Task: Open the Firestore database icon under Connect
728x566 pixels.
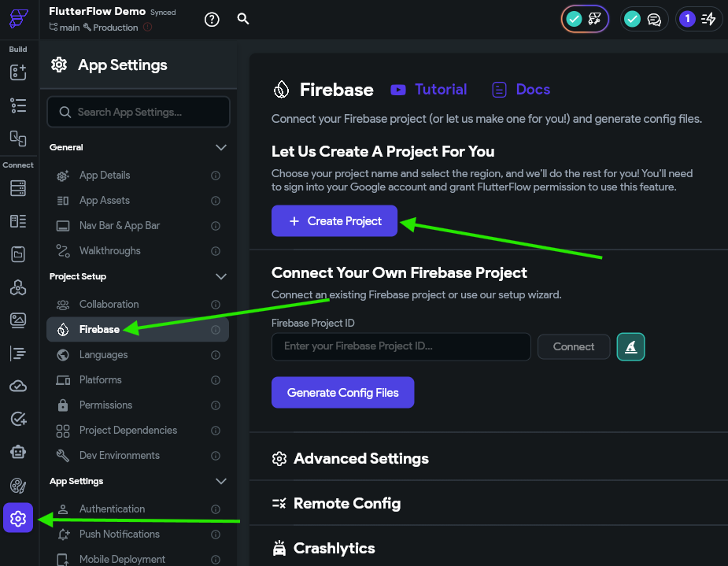Action: pos(18,188)
